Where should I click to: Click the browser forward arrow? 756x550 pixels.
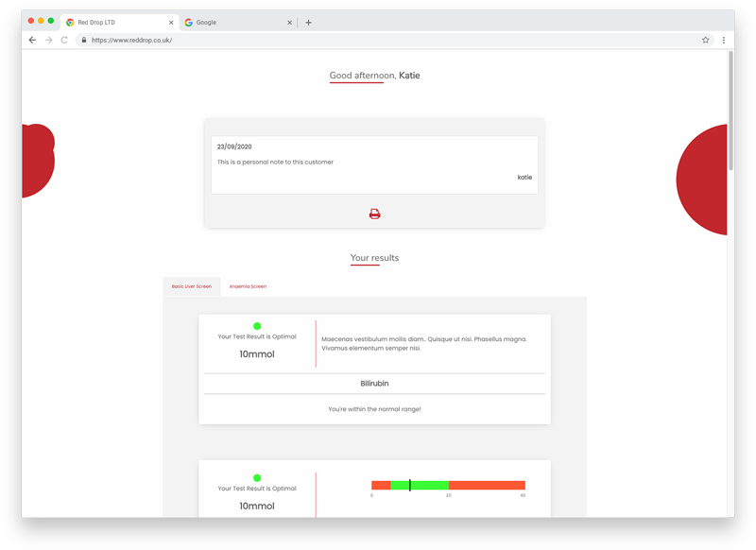49,40
